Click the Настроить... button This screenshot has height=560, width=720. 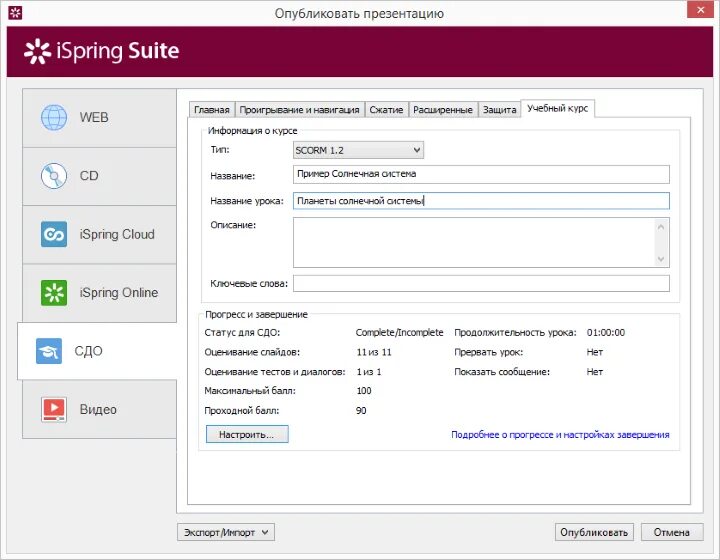click(247, 434)
